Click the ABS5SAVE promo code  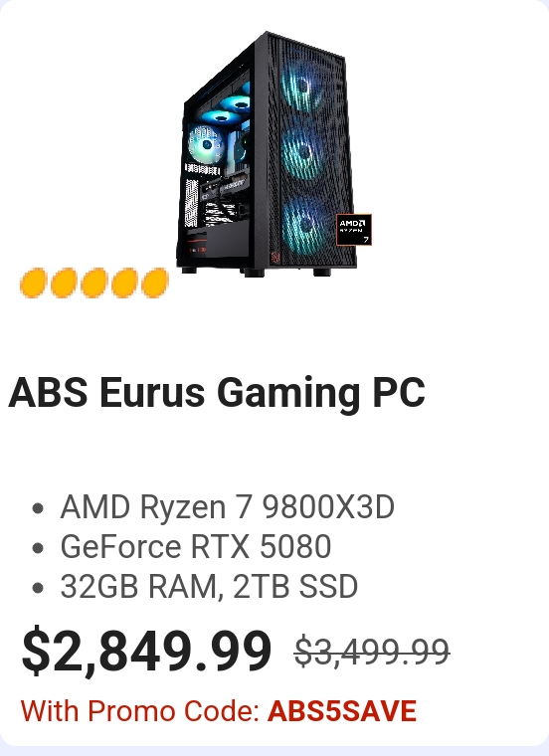(x=342, y=711)
